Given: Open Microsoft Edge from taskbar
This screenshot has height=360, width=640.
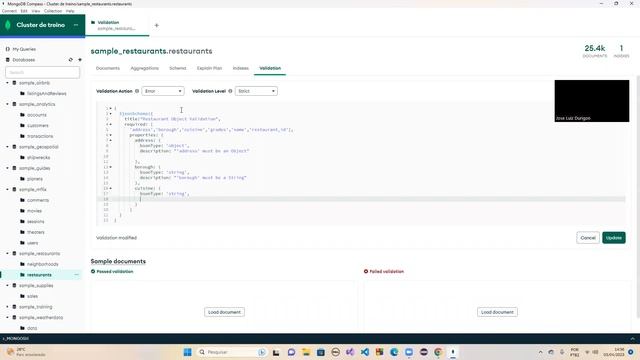Looking at the screenshot, I should pyautogui.click(x=394, y=352).
